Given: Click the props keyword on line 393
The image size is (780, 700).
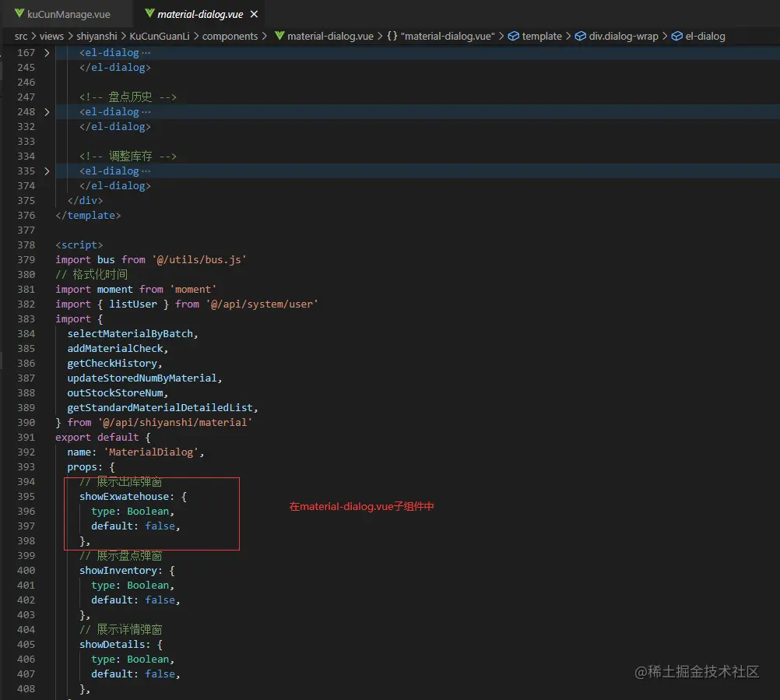Looking at the screenshot, I should tap(82, 467).
